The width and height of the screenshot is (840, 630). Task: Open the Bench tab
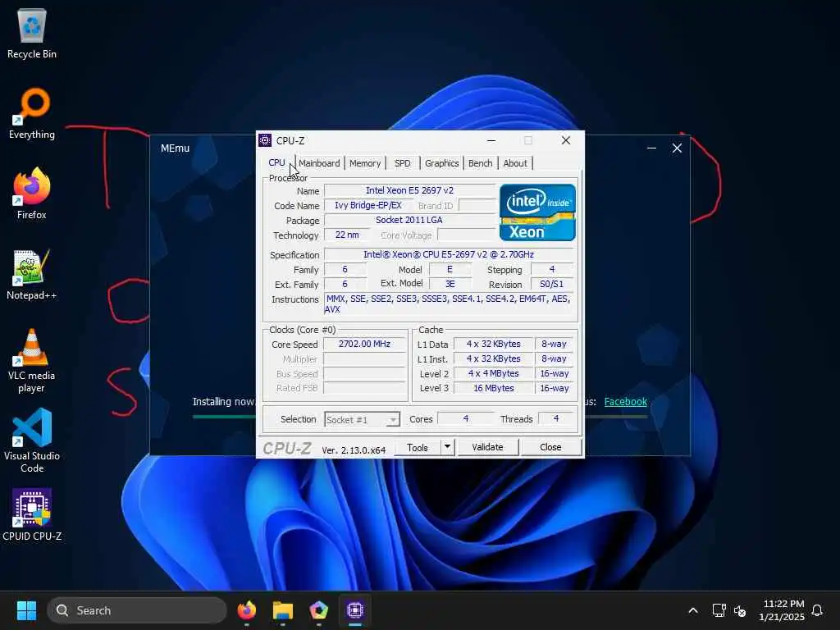480,163
